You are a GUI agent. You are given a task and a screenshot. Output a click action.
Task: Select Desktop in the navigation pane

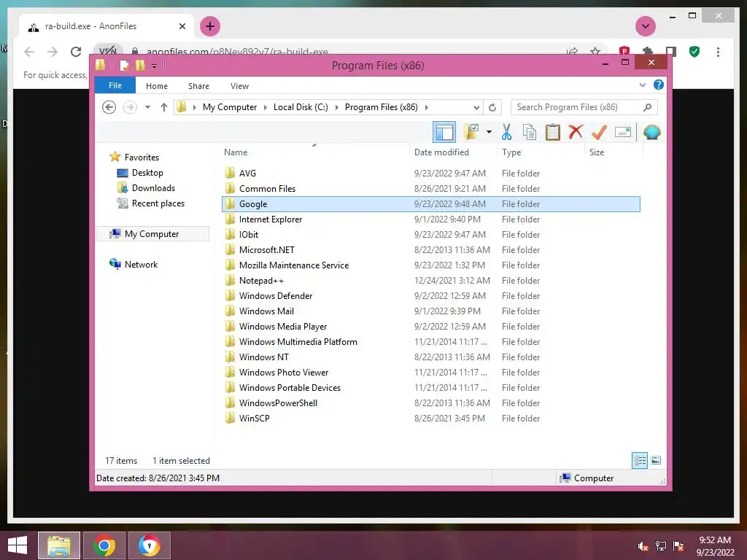coord(147,173)
